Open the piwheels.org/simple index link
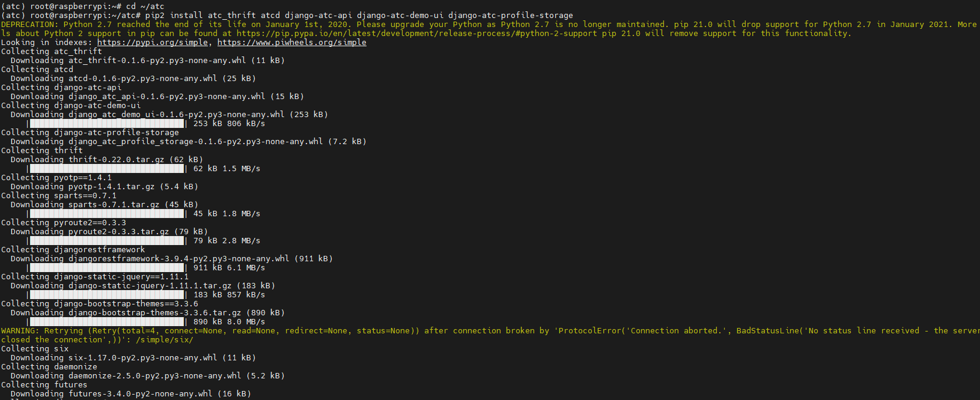Viewport: 980px width, 400px height. pyautogui.click(x=291, y=43)
